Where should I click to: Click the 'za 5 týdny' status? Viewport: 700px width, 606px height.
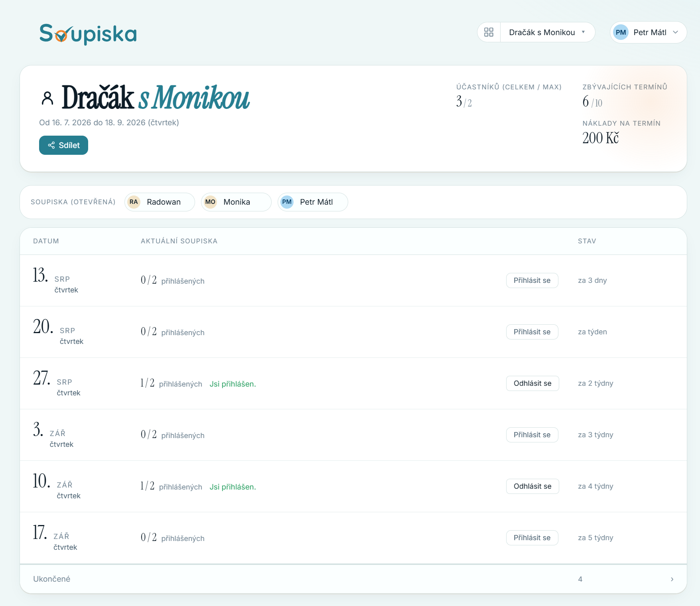tap(595, 538)
